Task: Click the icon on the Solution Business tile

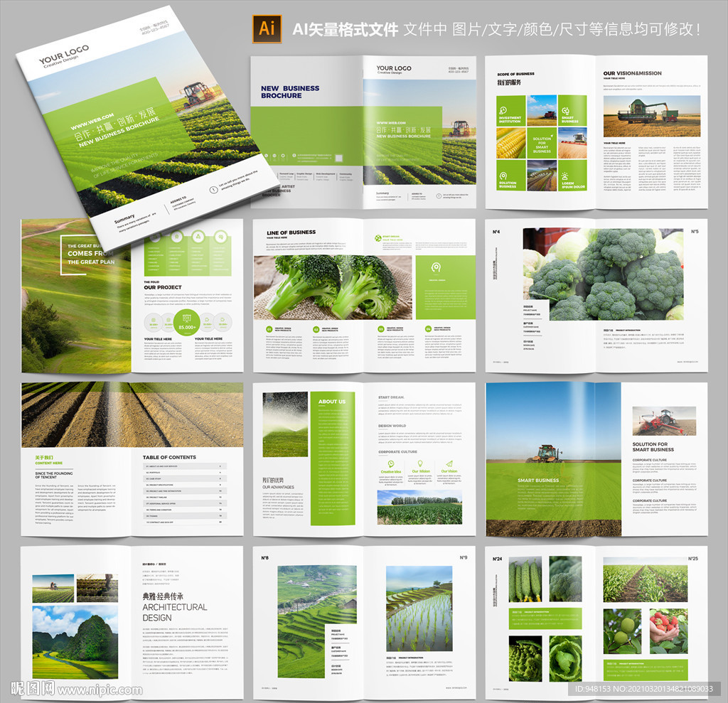Action: [503, 176]
